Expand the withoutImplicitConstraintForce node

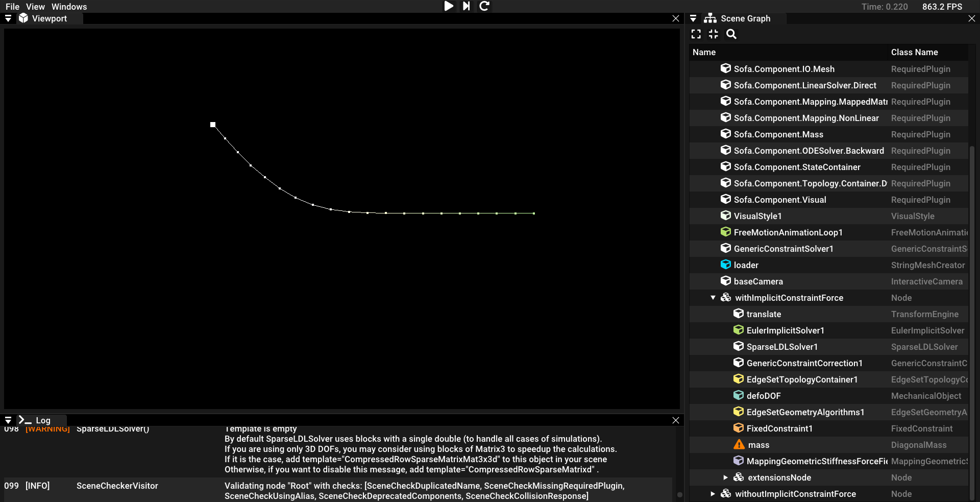pyautogui.click(x=713, y=494)
